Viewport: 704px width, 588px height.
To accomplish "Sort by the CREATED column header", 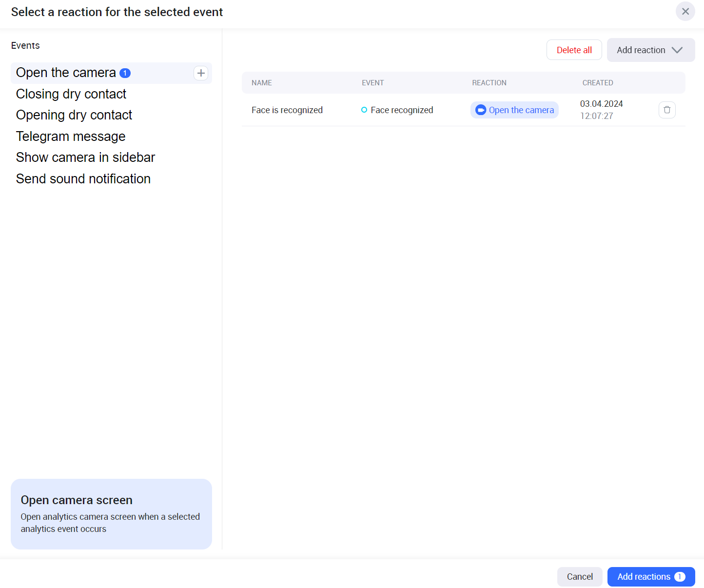I will pos(598,83).
